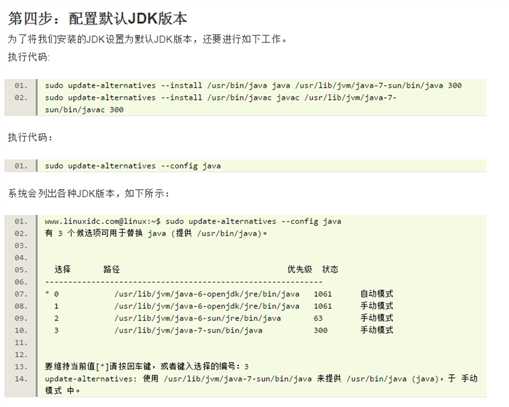Click the 选择 column header
The width and height of the screenshot is (509, 407).
62,269
